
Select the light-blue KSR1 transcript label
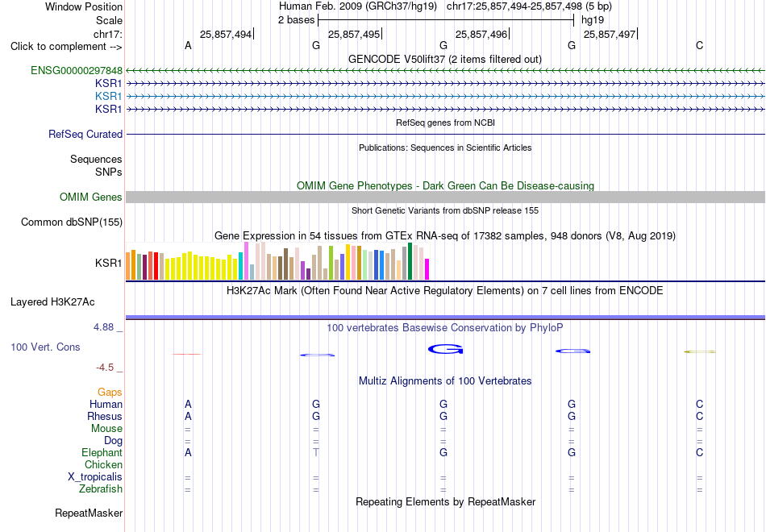pos(109,96)
